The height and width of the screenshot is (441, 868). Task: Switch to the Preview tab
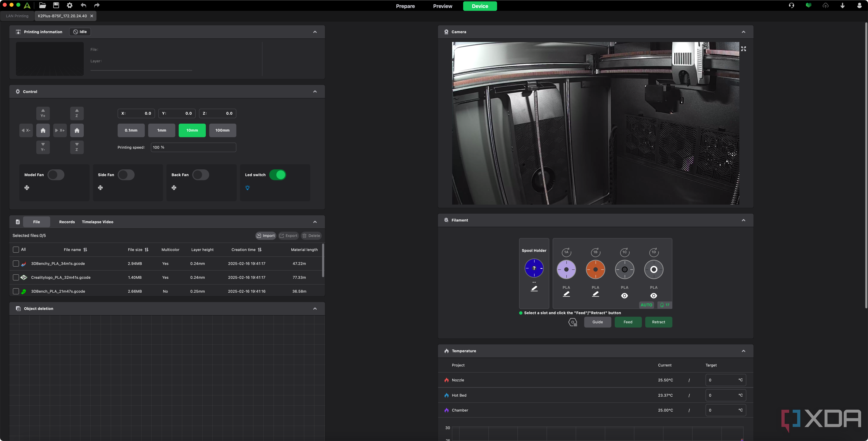tap(443, 6)
